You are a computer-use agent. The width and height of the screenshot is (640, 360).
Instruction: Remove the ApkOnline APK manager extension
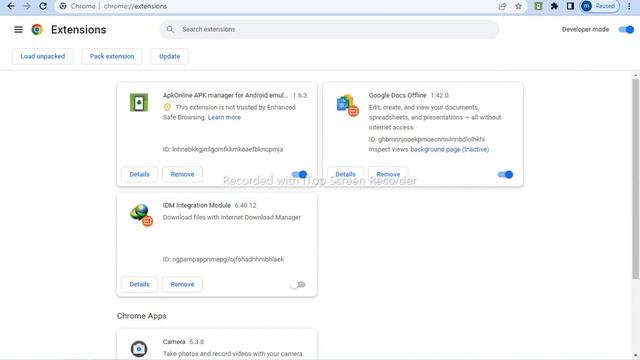[182, 174]
